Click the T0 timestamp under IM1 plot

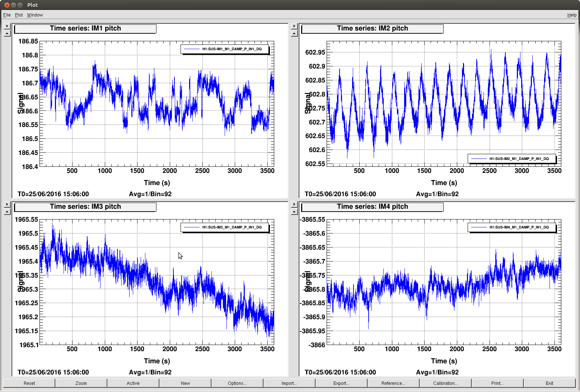53,194
